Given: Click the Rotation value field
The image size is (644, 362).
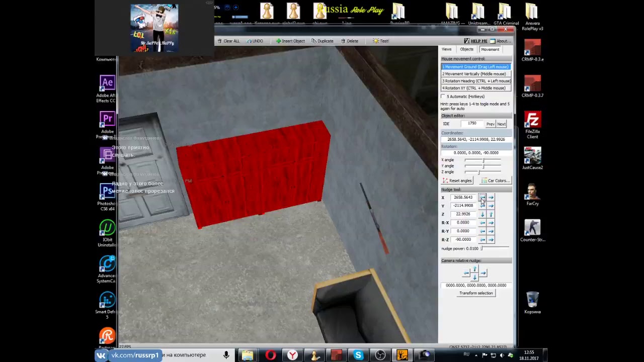Looking at the screenshot, I should click(x=476, y=153).
